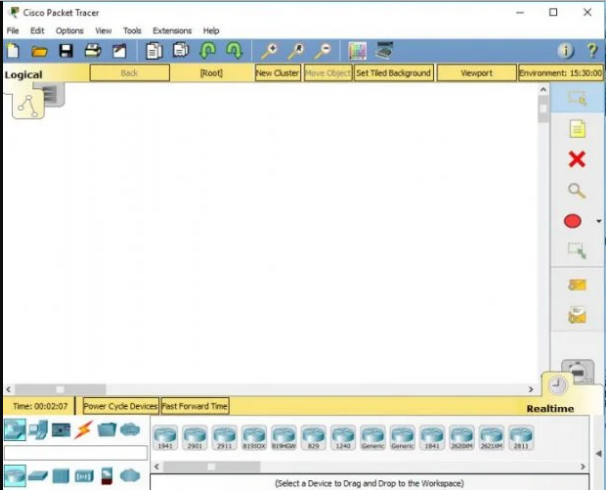
Task: Pick the 819IOX router
Action: click(254, 437)
